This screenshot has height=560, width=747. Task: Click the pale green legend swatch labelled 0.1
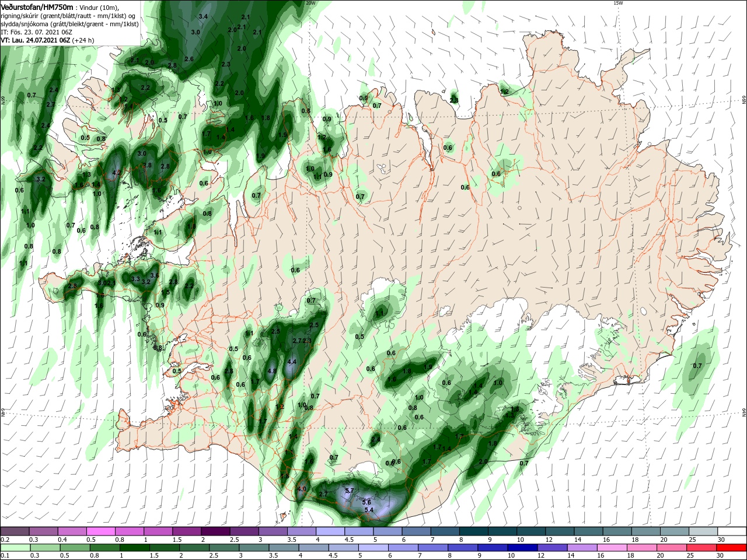15,548
